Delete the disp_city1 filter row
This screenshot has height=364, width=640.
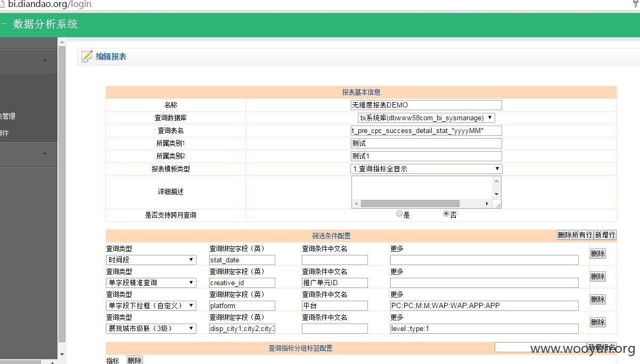(x=598, y=322)
